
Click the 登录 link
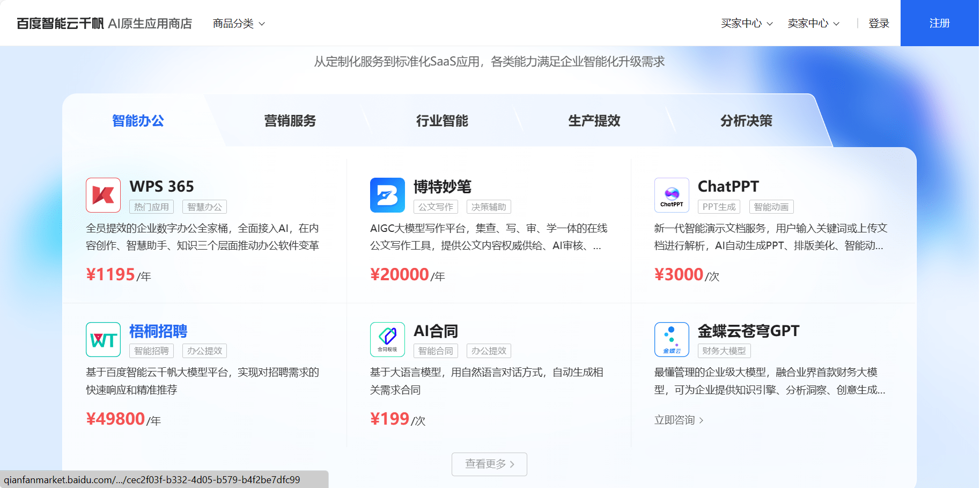(x=879, y=23)
